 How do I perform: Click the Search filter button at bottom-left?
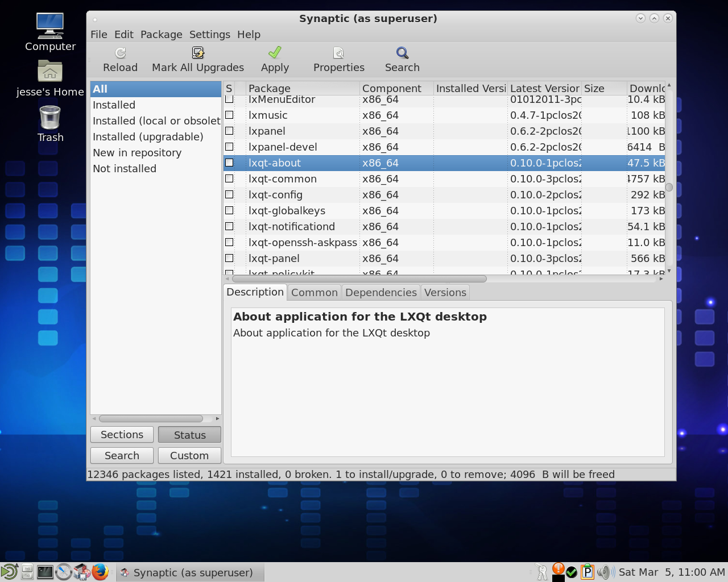[122, 455]
